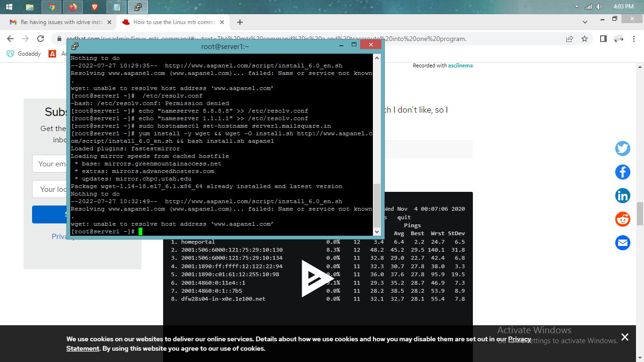Click the PuTTY title 'root@server1:~'
The image size is (644, 362).
(225, 46)
